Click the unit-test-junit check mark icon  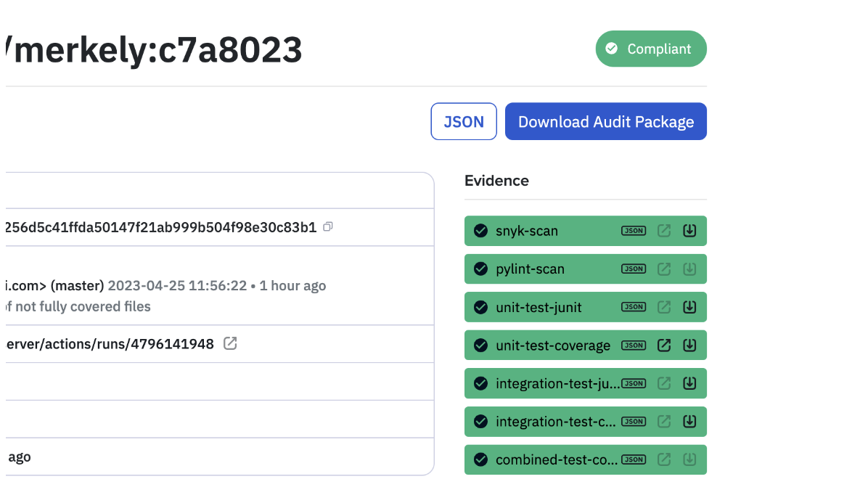(x=480, y=307)
